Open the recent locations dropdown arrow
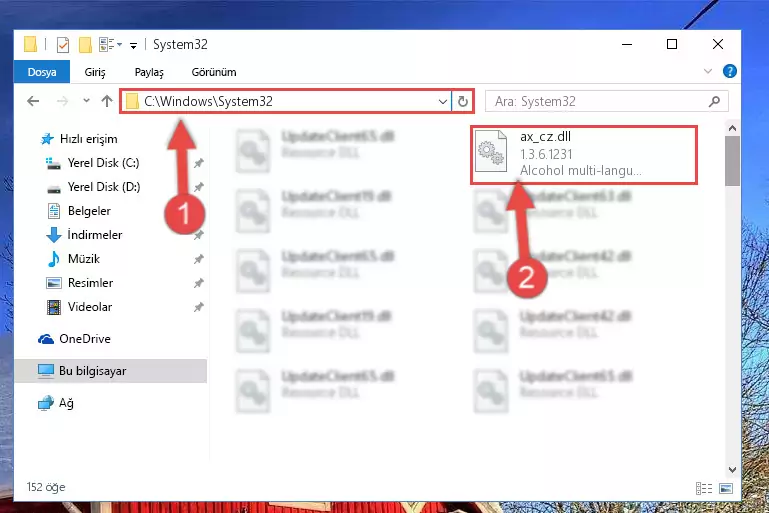The width and height of the screenshot is (769, 513). coord(86,101)
